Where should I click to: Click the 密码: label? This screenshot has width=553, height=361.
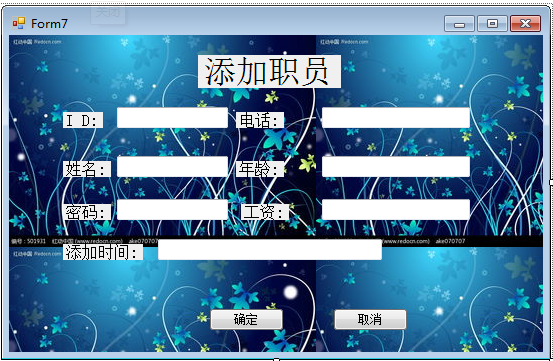[87, 212]
